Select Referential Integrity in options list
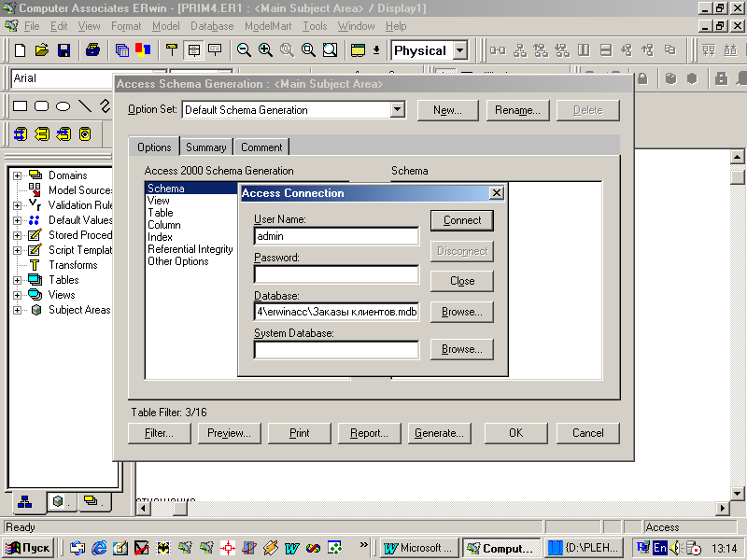This screenshot has width=747, height=560. point(190,249)
